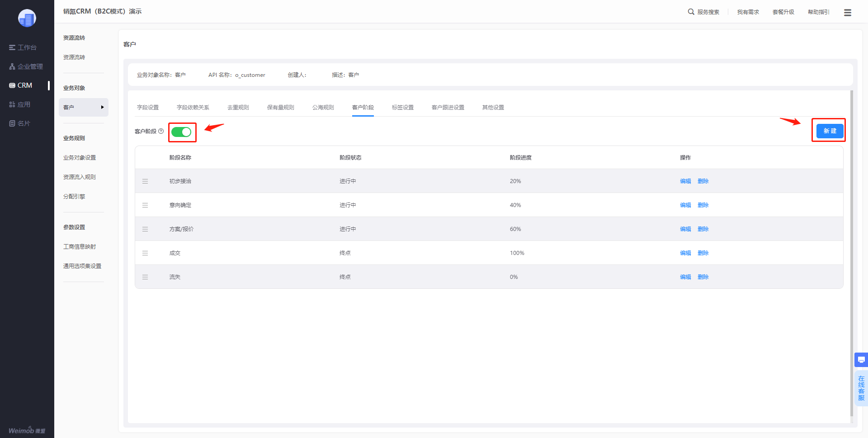The width and height of the screenshot is (868, 438).
Task: Open 企业管理 in the left sidebar
Action: [x=26, y=66]
